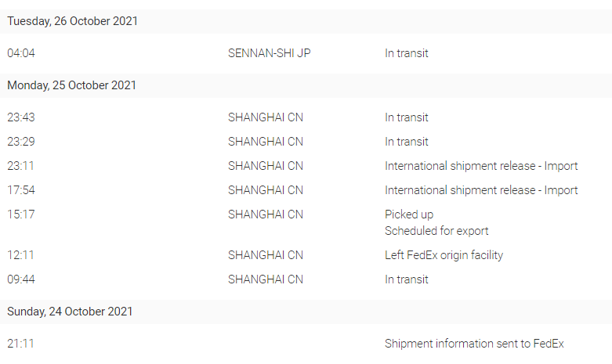Viewport: 612px width, 364px height.
Task: Select Shipment information sent to FedEx text
Action: pyautogui.click(x=474, y=344)
